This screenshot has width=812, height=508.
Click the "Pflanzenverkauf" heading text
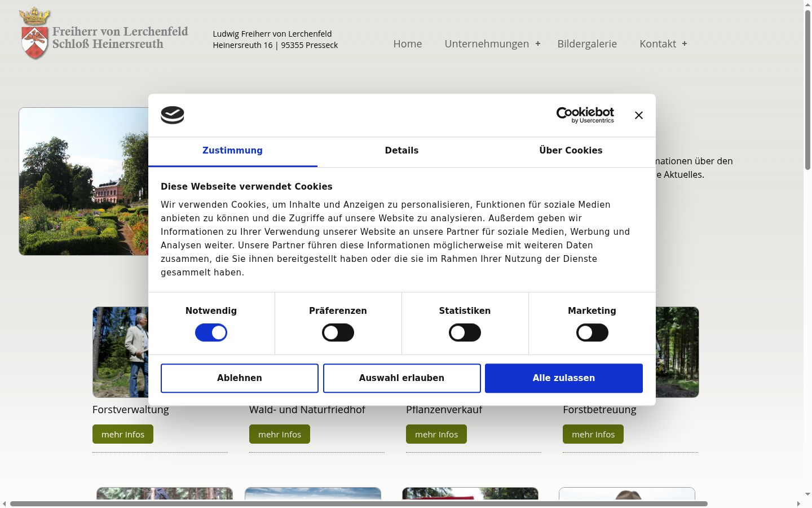tap(444, 410)
